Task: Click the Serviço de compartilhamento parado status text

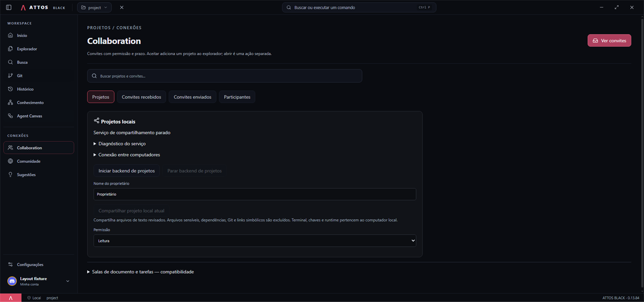Action: [132, 133]
